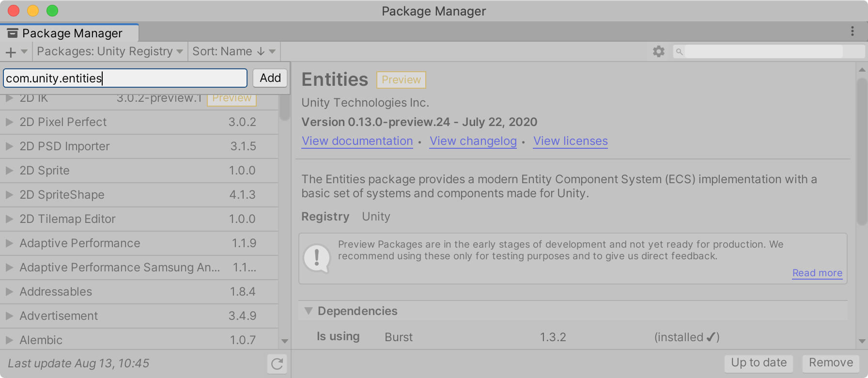The width and height of the screenshot is (868, 378).
Task: Select the Package Manager tab
Action: point(69,33)
